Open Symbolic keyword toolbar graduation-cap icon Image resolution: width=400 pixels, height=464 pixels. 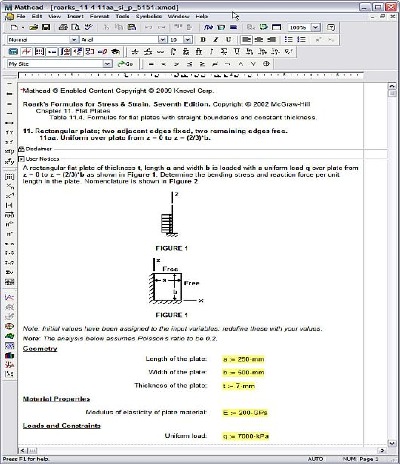[x=116, y=52]
